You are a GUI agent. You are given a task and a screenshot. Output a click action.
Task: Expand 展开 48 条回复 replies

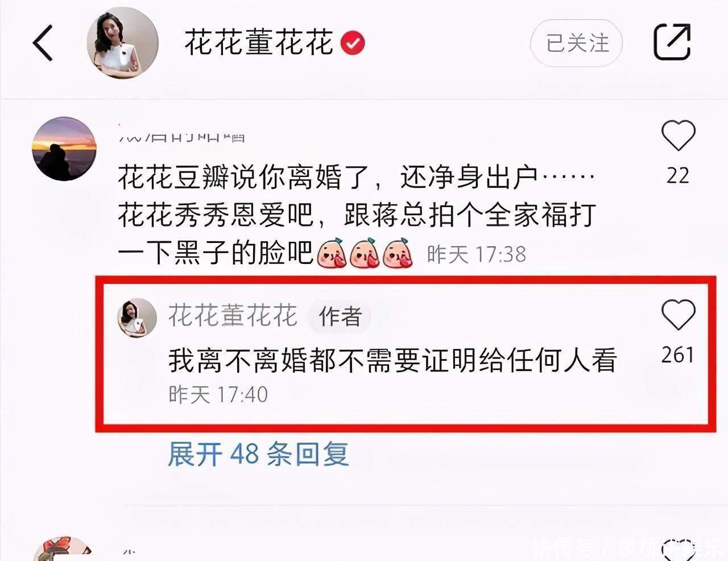258,454
